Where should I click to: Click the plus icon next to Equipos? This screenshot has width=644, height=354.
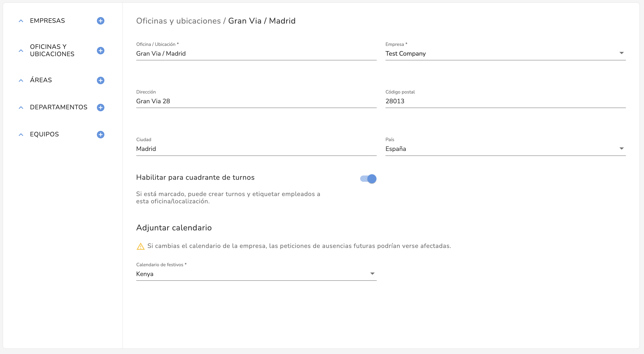pos(100,135)
